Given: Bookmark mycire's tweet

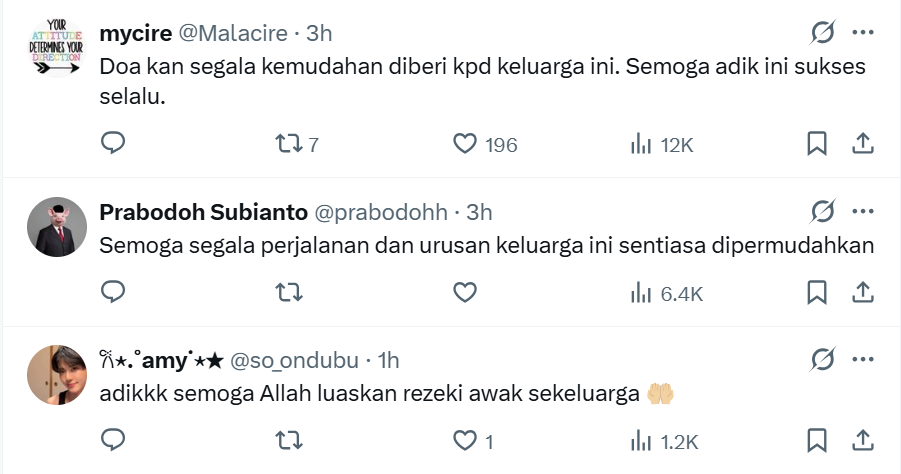Looking at the screenshot, I should coord(817,144).
